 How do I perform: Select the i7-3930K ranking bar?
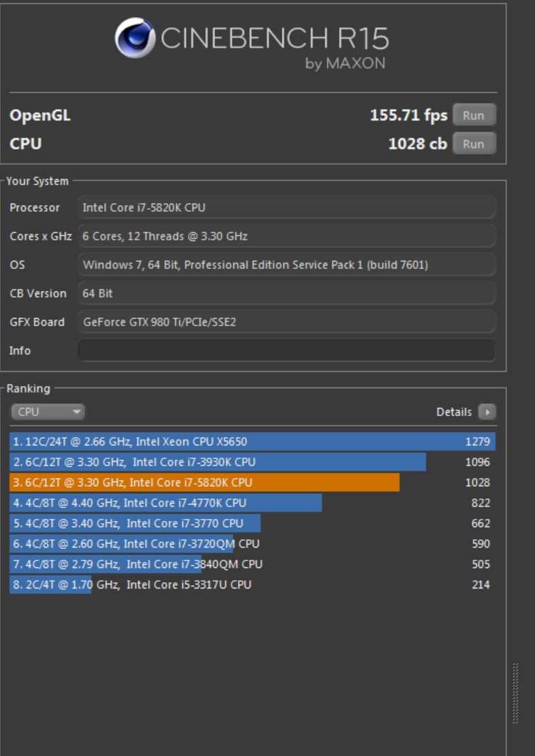tap(218, 462)
